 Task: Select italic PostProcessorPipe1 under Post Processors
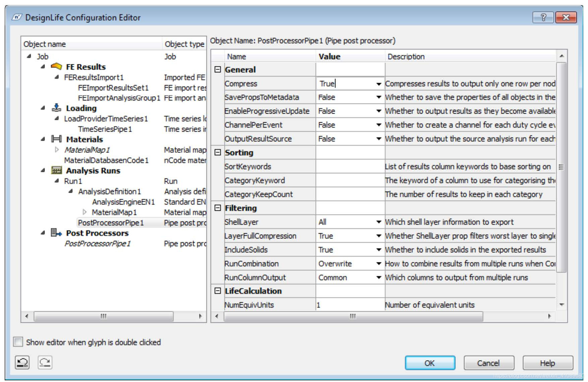[x=97, y=244]
